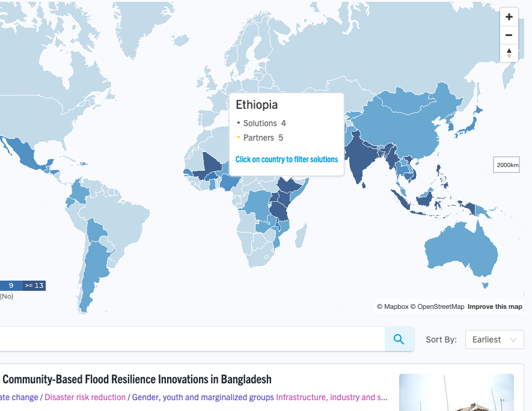Click the Improve this map link
Viewport: 532px width, 411px height.
pos(495,306)
